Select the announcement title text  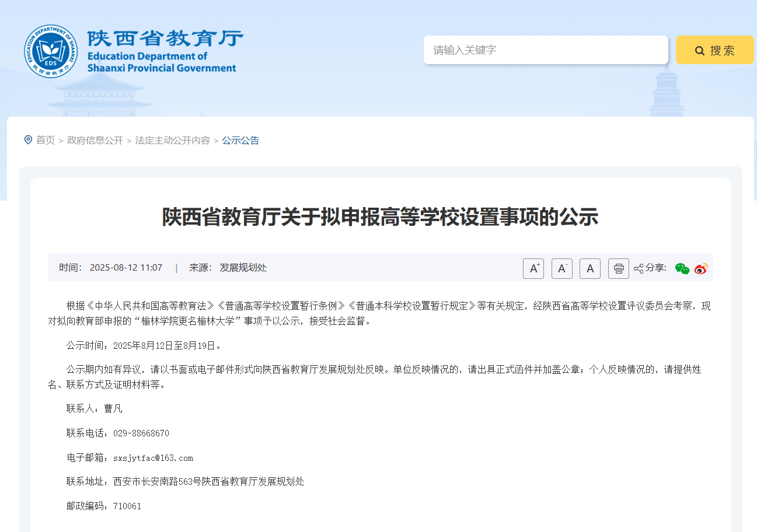[378, 216]
